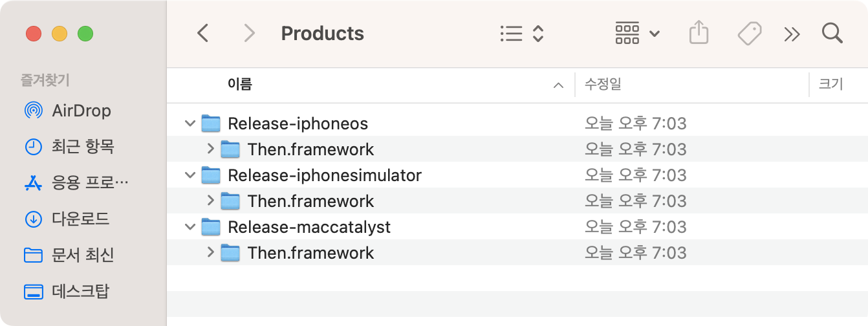Viewport: 868px width, 326px height.
Task: Open Applications (응용 프로…) in sidebar
Action: (89, 183)
